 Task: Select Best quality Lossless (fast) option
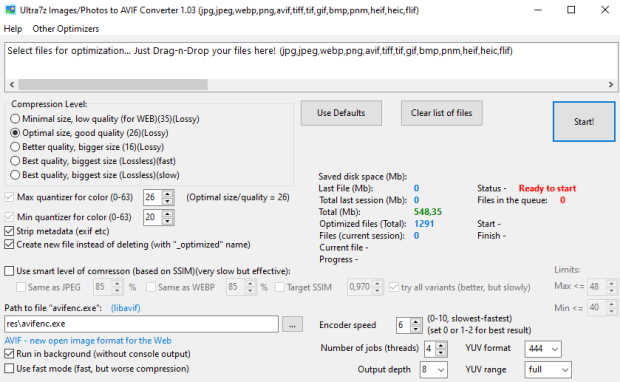coord(93,161)
